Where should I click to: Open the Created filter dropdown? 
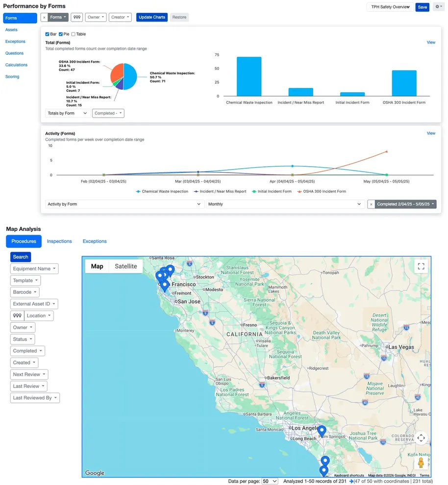[x=24, y=362]
